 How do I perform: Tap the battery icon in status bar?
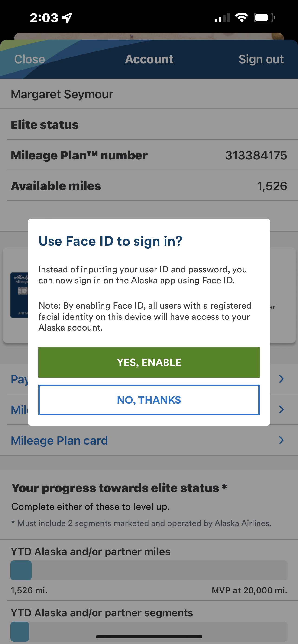coord(265,17)
